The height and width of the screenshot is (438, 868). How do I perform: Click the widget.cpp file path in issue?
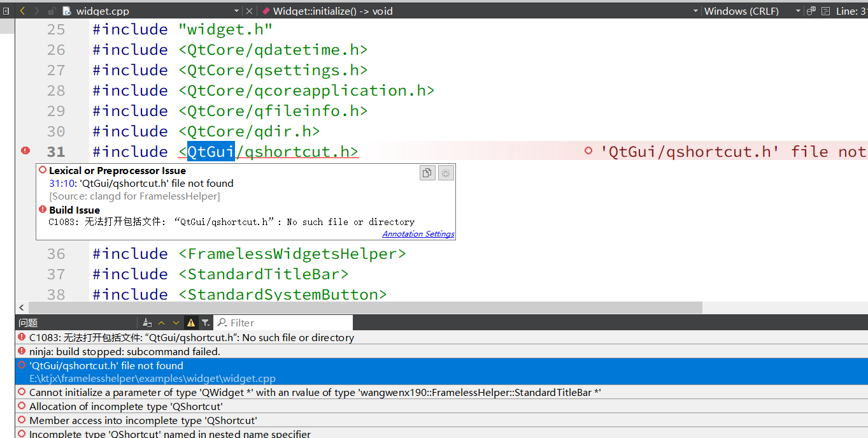coord(152,379)
